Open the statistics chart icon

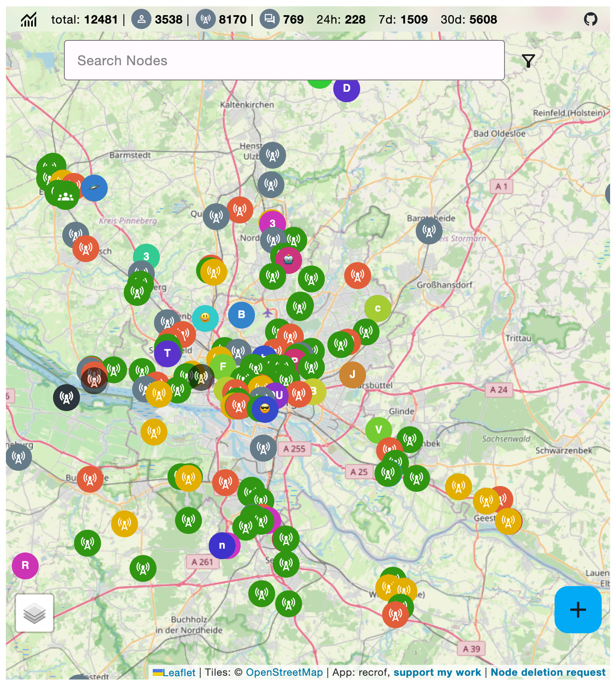(x=29, y=19)
